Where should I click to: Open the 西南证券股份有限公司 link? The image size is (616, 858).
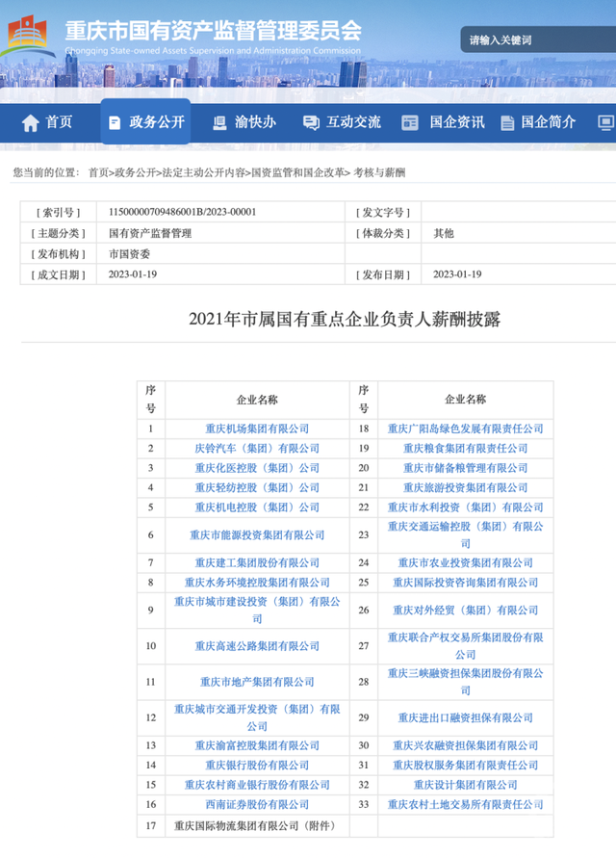coord(257,805)
